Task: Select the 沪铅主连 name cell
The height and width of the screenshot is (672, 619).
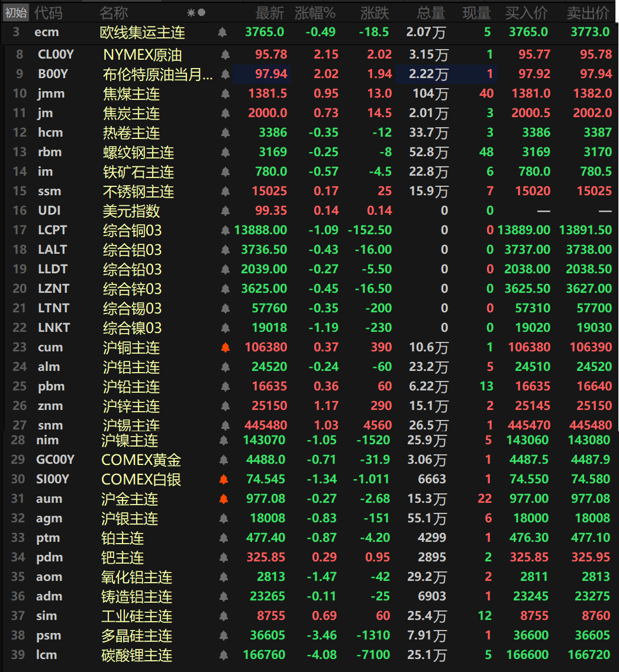Action: click(131, 387)
